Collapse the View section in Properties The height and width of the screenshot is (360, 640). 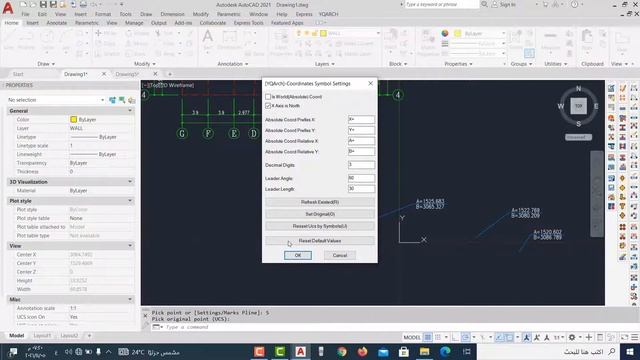click(130, 246)
